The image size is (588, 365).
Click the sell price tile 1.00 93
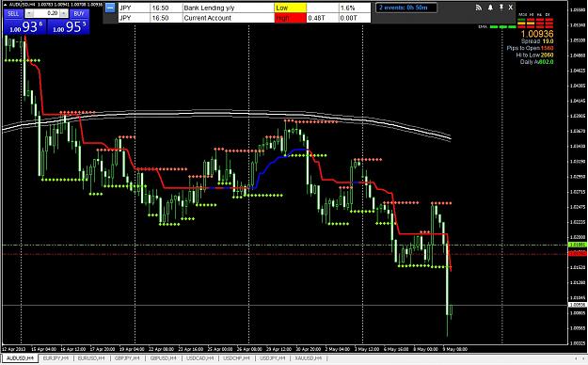(25, 26)
